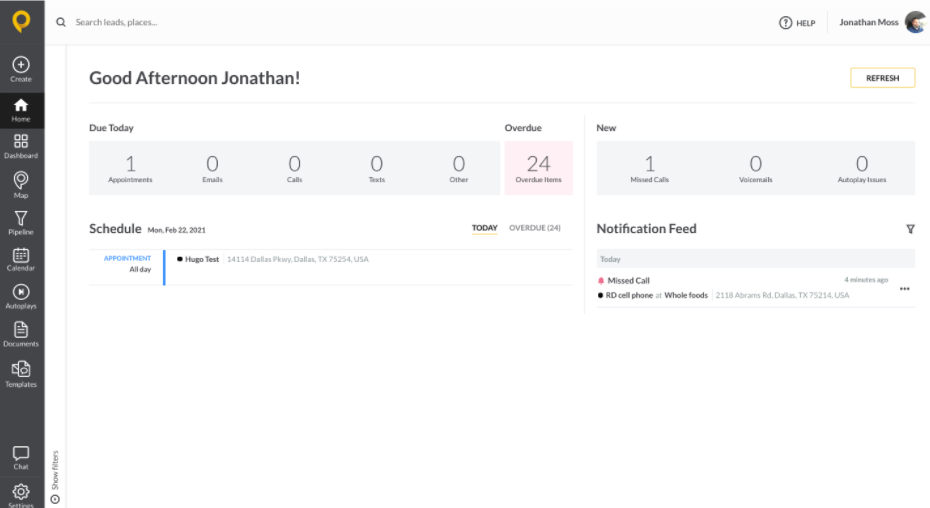Click the 2118 Abrams Rd address
This screenshot has height=508, width=930.
782,295
